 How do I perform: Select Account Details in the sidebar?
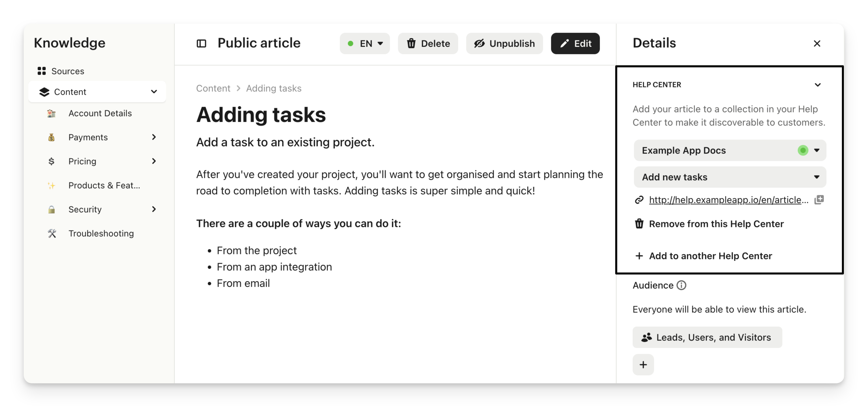click(x=100, y=113)
